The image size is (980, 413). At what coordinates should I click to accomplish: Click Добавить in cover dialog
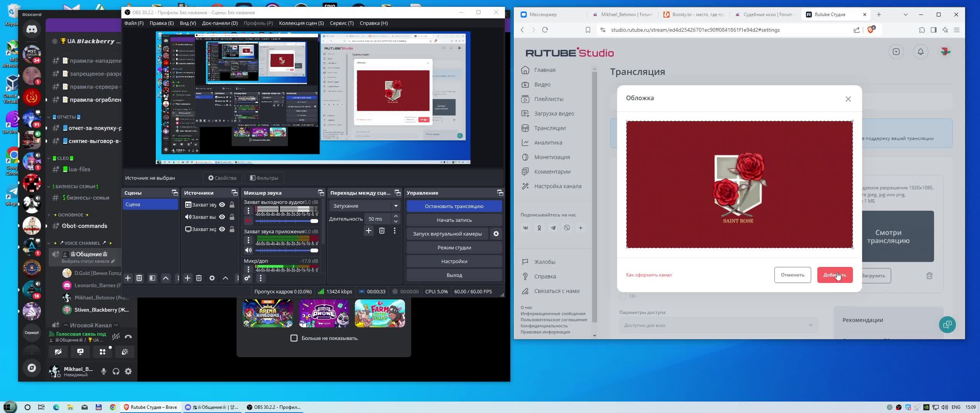[x=835, y=275]
